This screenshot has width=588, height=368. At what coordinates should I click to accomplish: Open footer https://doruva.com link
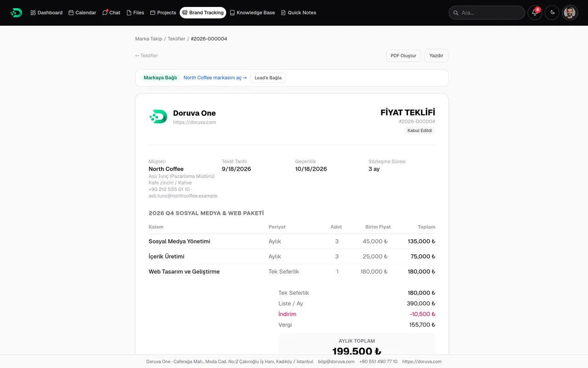pyautogui.click(x=422, y=362)
